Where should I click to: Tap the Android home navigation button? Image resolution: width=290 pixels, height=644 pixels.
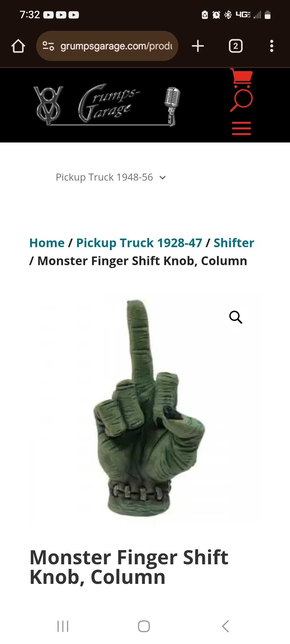click(144, 626)
